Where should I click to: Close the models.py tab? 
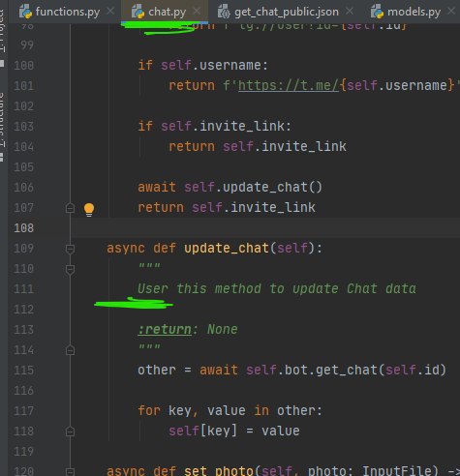(451, 11)
